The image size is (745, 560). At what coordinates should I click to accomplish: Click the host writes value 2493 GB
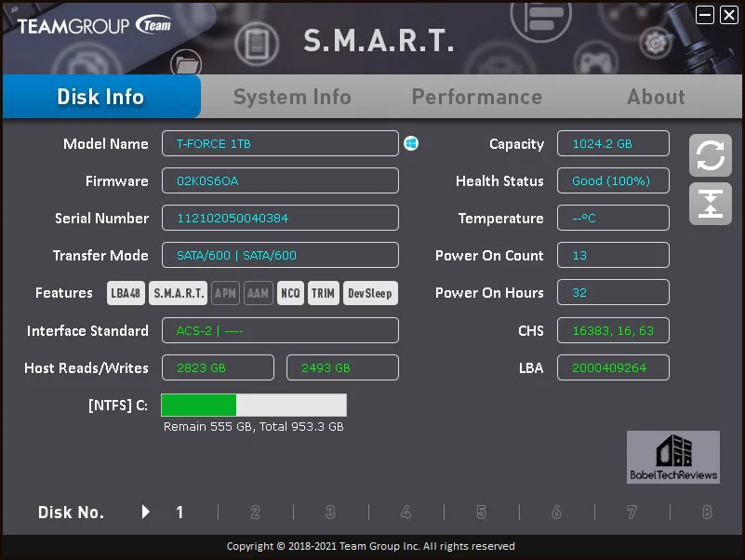[342, 367]
